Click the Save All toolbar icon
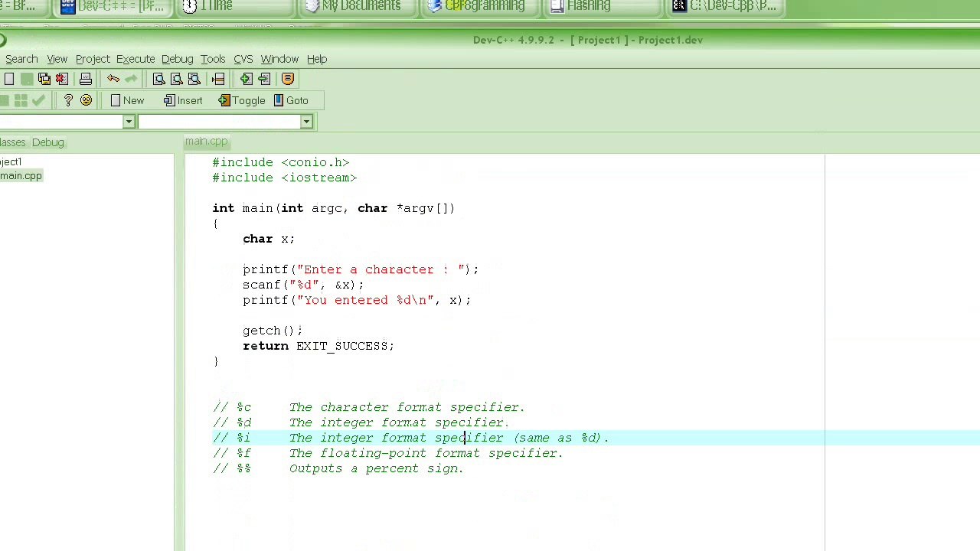This screenshot has height=551, width=980. [x=44, y=79]
